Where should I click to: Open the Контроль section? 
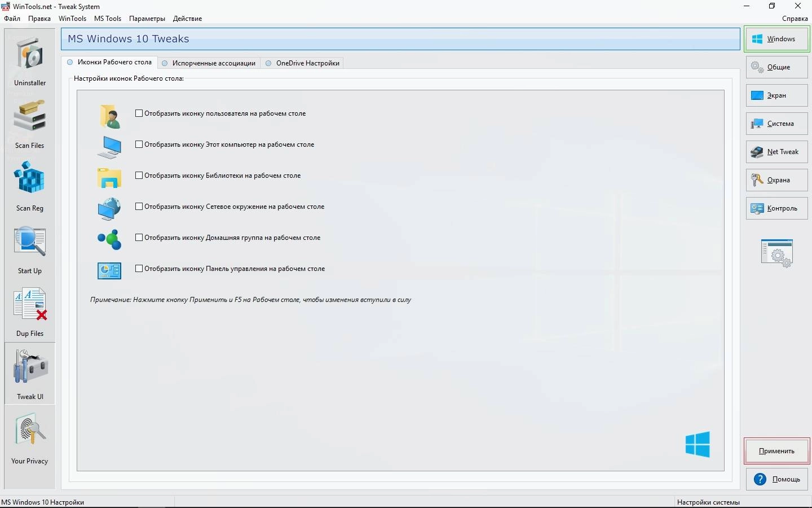click(x=776, y=208)
